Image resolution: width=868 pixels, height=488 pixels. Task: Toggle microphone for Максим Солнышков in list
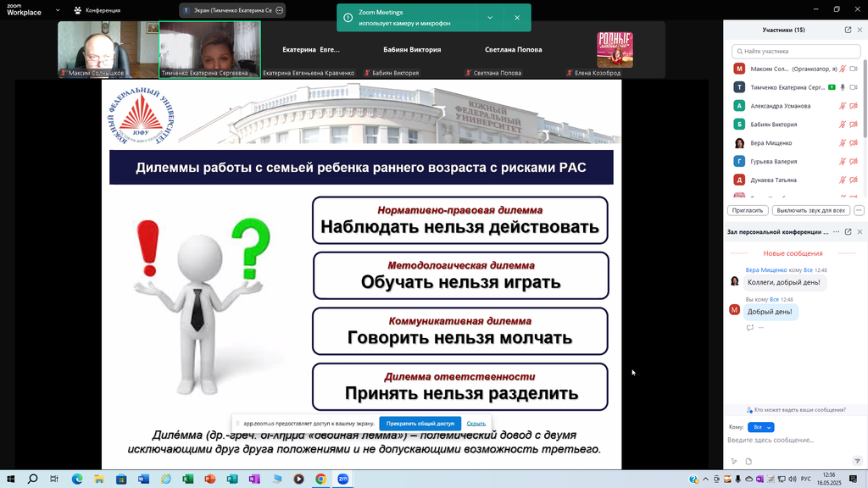843,69
